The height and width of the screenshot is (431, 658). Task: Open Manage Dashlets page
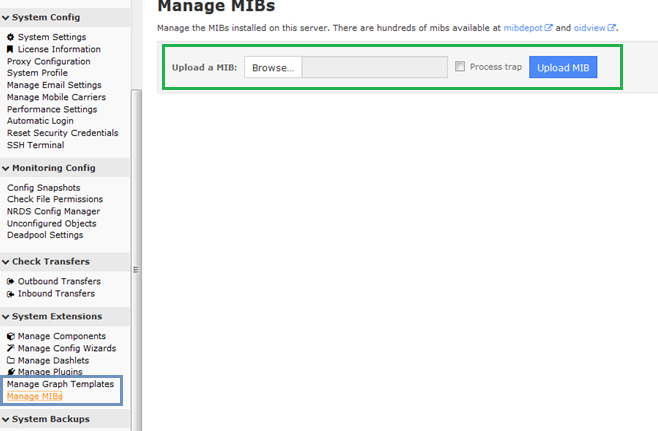pos(53,360)
